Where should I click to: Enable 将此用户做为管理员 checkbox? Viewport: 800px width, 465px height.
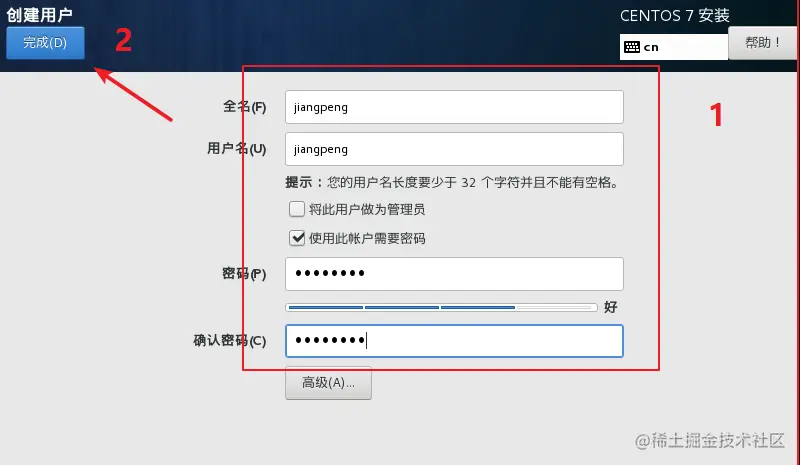296,209
